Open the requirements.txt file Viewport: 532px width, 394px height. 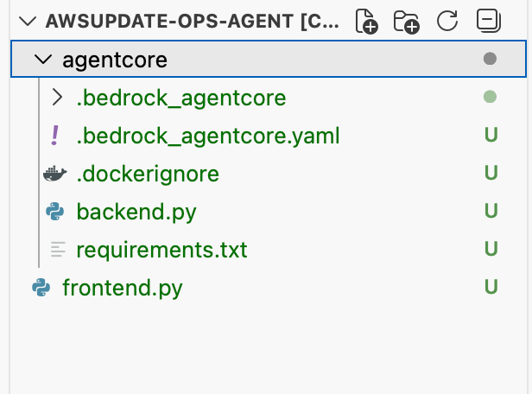(161, 250)
